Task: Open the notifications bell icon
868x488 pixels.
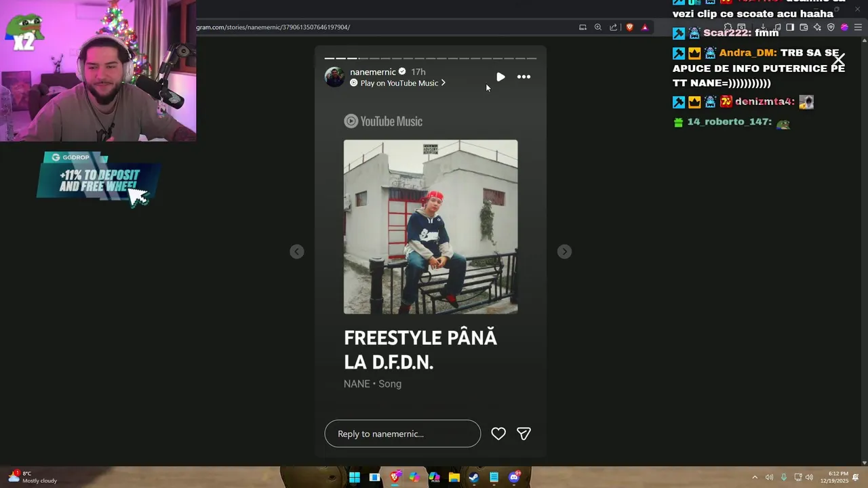Action: [x=855, y=477]
